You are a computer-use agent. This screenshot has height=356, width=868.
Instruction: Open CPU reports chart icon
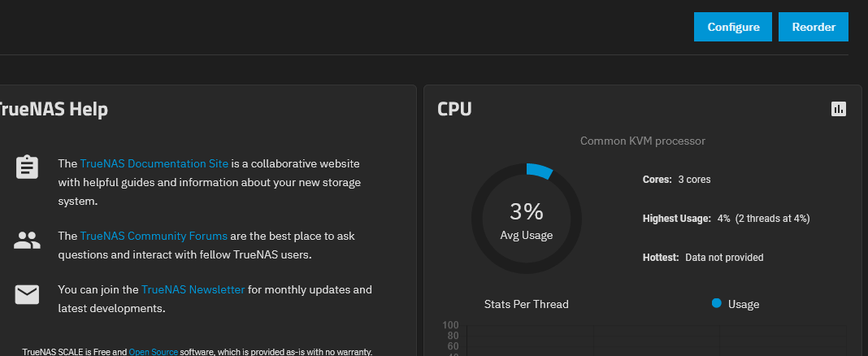[839, 109]
